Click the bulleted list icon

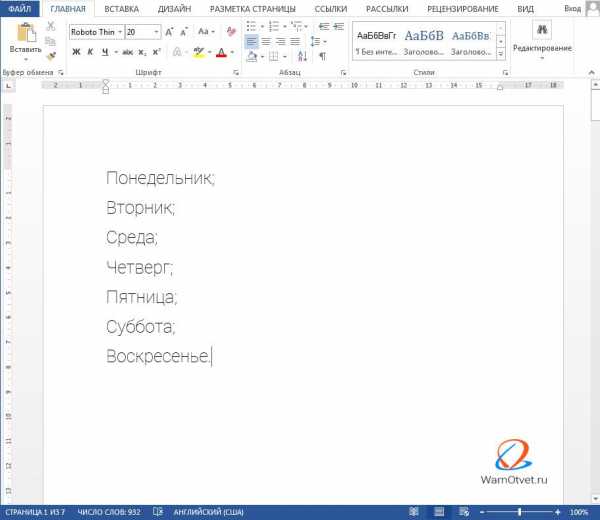point(251,26)
